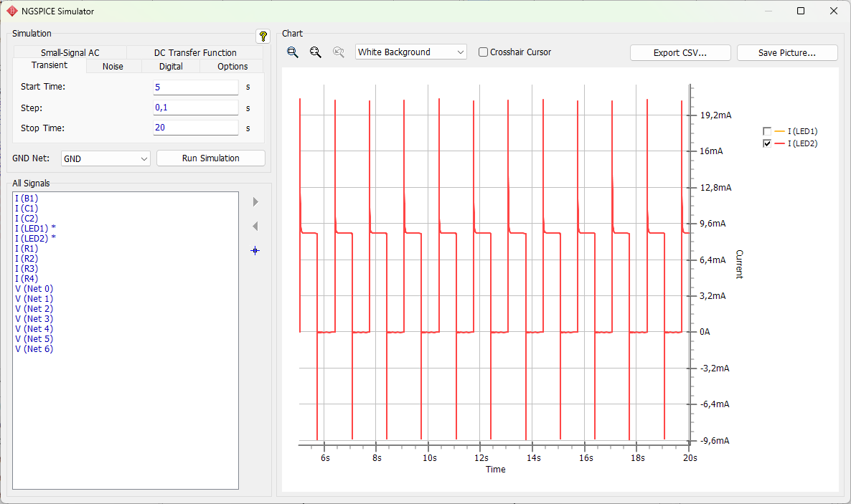Uncheck the I (LED2) legend checkbox
The image size is (851, 504).
click(x=767, y=143)
